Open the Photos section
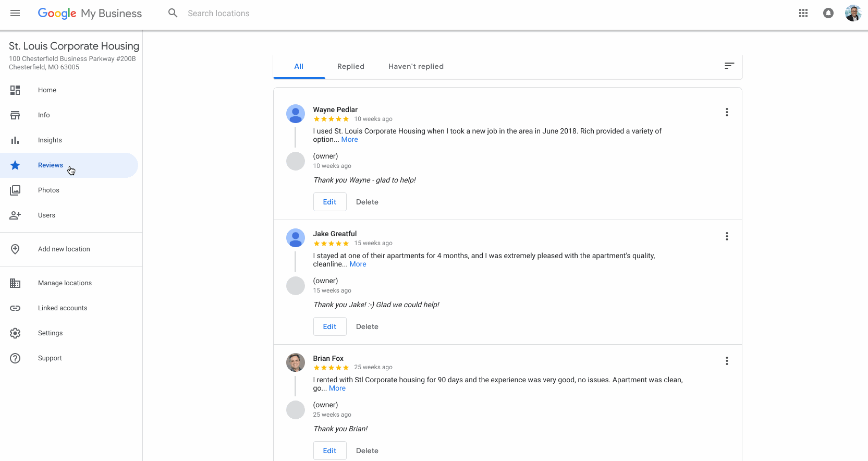Viewport: 868px width, 461px height. point(49,190)
